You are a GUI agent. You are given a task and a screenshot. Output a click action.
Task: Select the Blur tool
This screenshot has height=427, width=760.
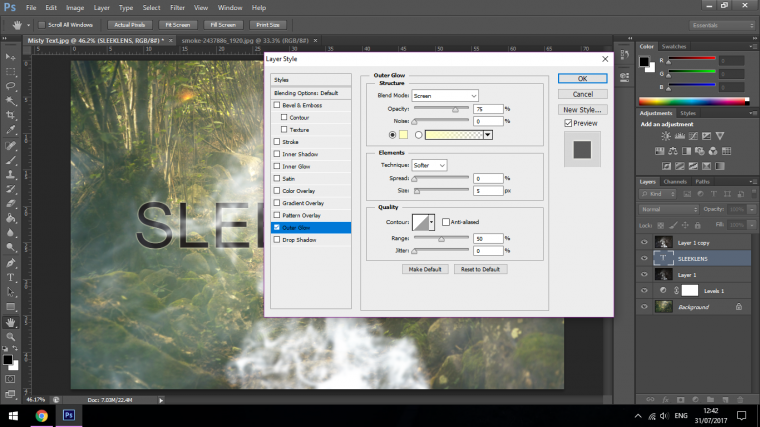[x=10, y=233]
